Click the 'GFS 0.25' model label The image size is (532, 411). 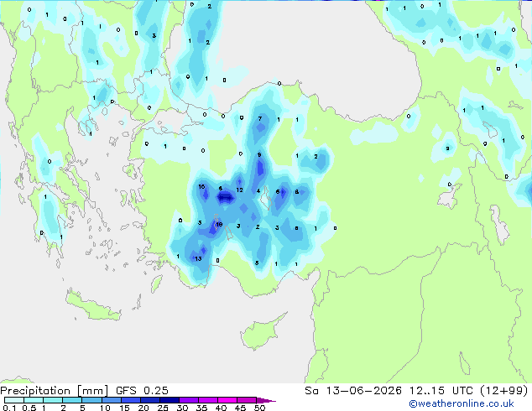pyautogui.click(x=142, y=391)
